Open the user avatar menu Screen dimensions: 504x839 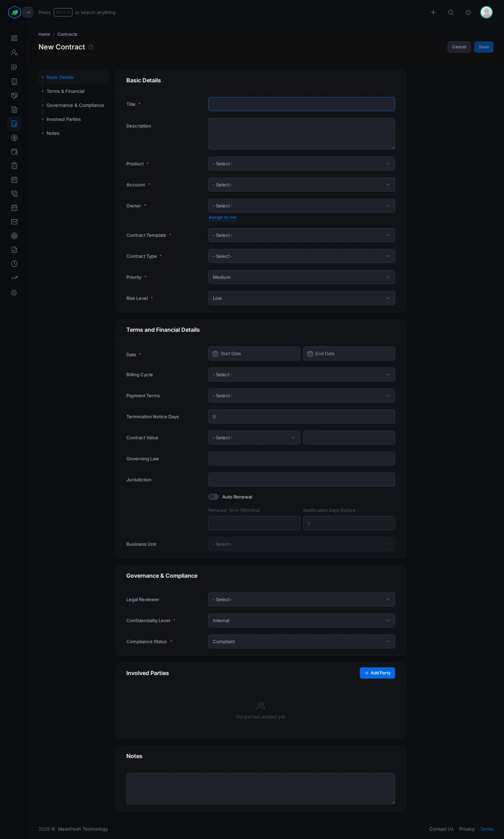click(x=486, y=12)
